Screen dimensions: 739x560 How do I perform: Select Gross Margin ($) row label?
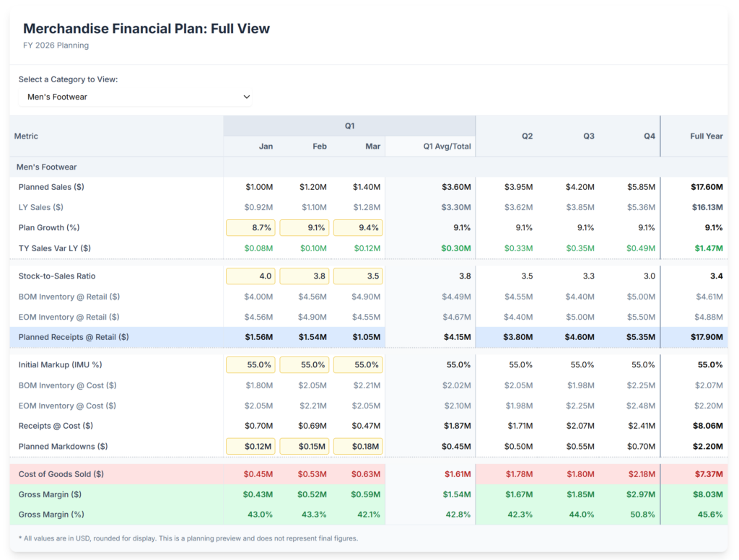(x=50, y=494)
